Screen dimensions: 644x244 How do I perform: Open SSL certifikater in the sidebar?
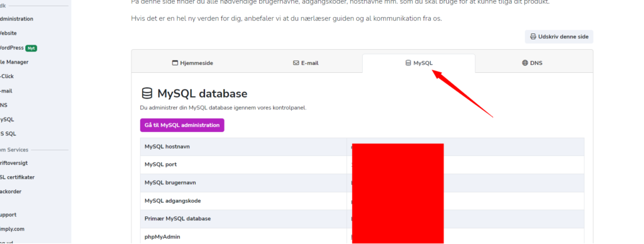17,177
